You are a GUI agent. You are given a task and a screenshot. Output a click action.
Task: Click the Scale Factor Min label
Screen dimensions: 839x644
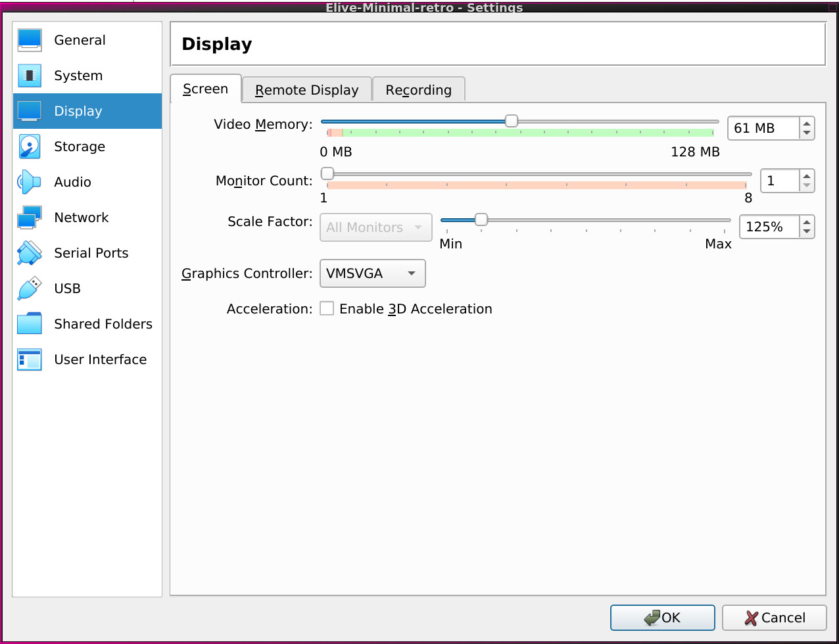(x=451, y=244)
